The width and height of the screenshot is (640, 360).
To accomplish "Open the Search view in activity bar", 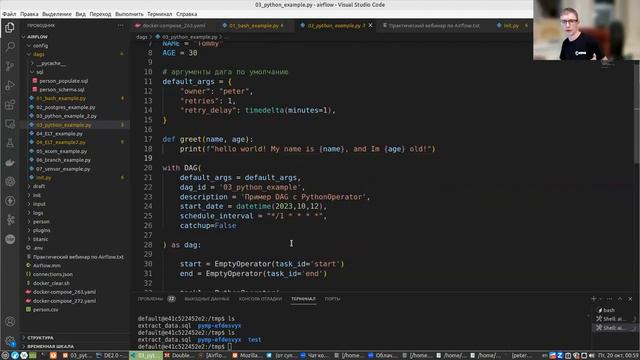I will [10, 47].
